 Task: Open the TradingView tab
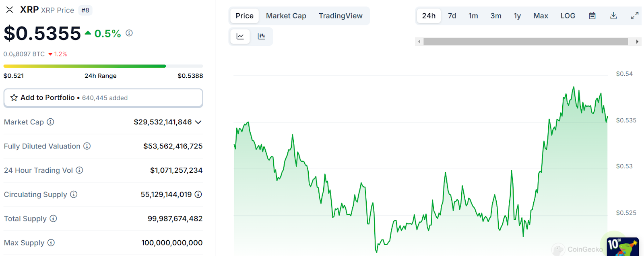click(x=341, y=16)
